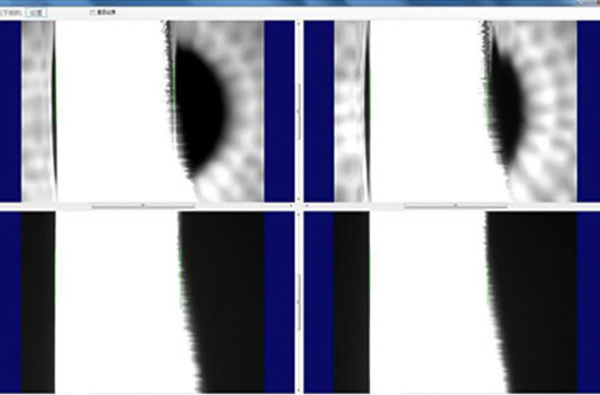Image resolution: width=600 pixels, height=395 pixels.
Task: Click the vertical scrollbar thumb beside bottom-left pane
Action: (x=299, y=302)
